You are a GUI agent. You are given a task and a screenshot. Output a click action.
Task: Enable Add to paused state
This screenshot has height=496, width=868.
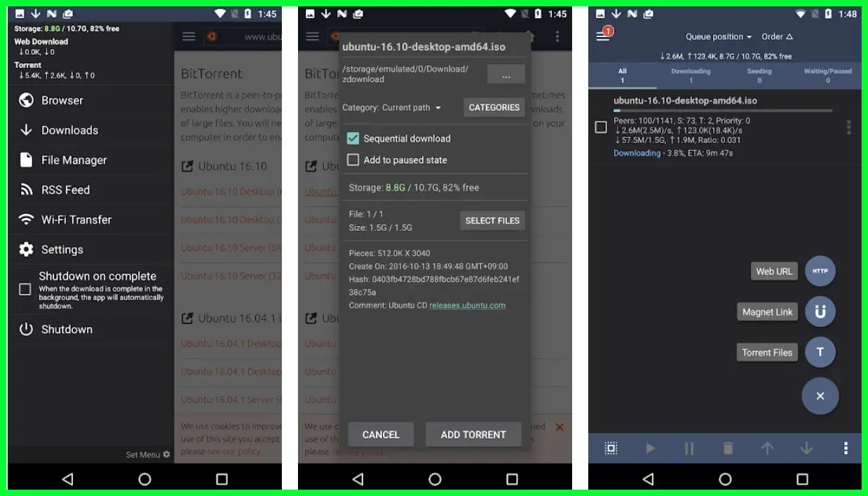click(353, 160)
